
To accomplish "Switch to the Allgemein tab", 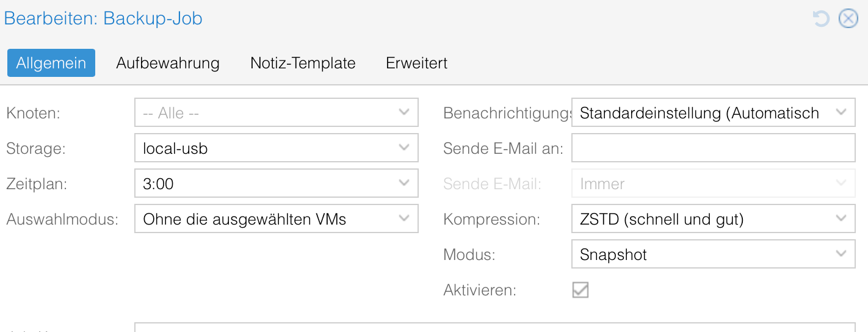I will [x=51, y=63].
